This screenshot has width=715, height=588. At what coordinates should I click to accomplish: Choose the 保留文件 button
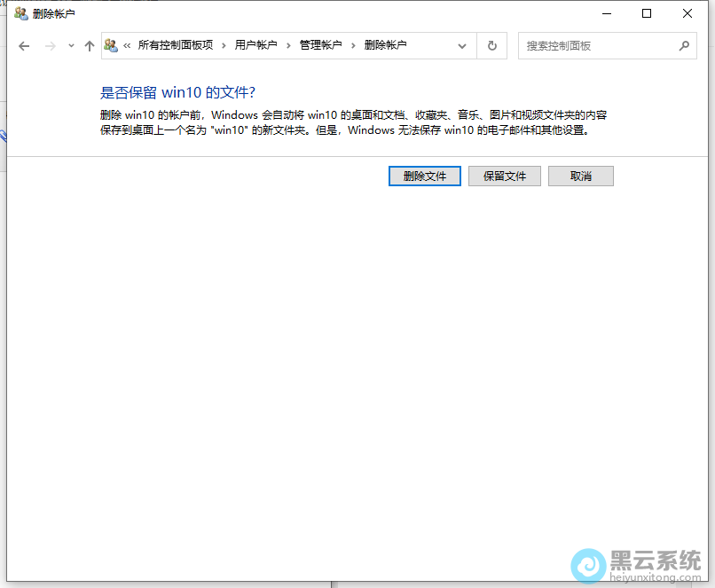click(x=505, y=176)
